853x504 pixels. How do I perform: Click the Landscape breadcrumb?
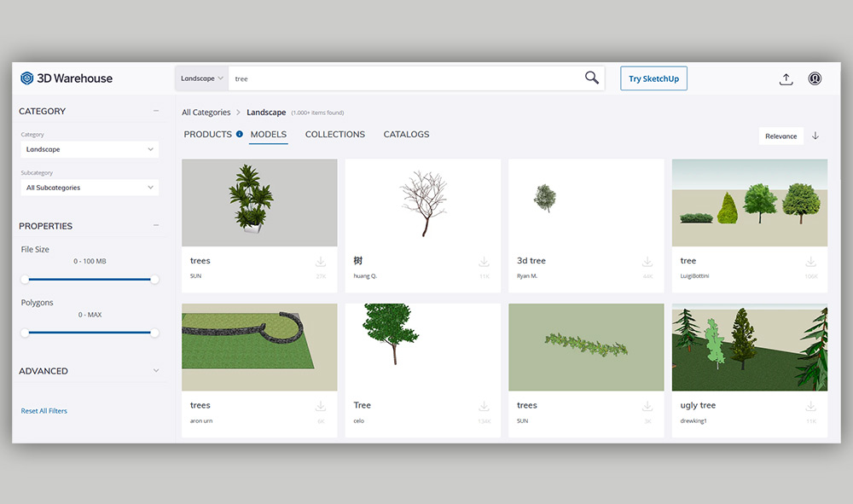[266, 113]
